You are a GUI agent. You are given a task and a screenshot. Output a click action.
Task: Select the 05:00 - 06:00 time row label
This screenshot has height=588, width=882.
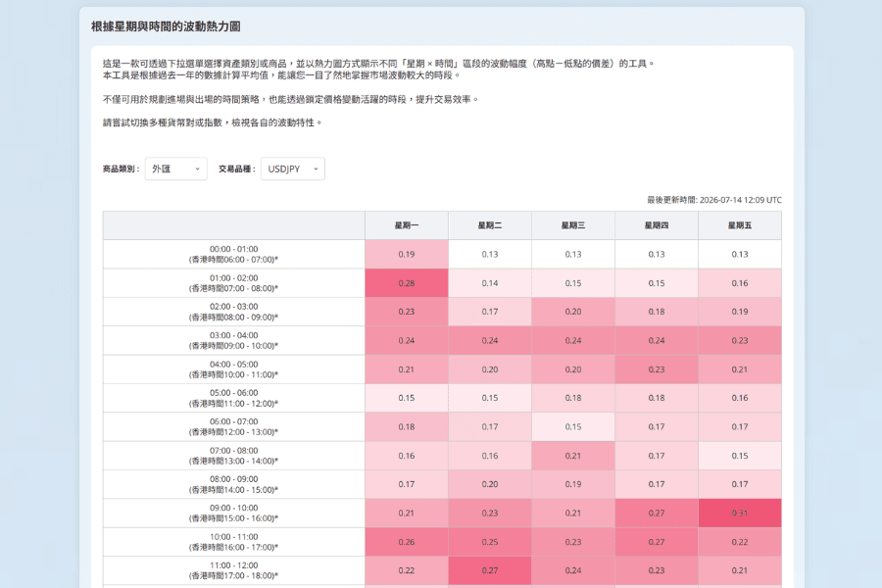pyautogui.click(x=234, y=398)
